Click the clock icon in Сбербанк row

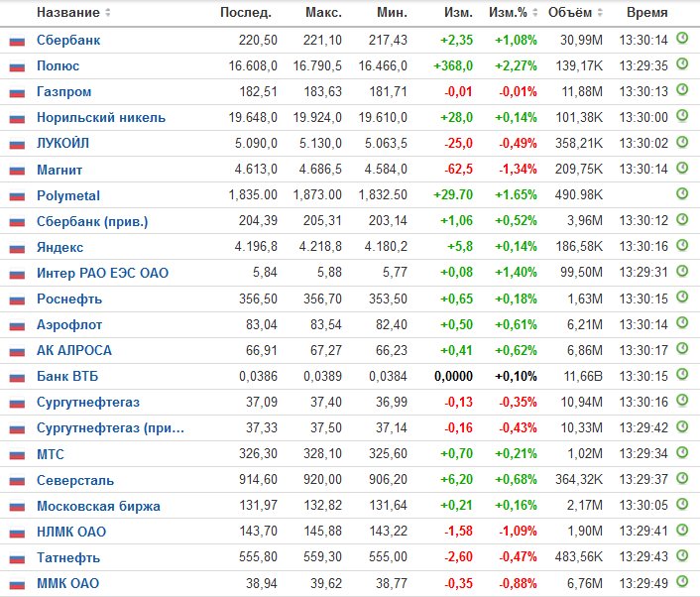(x=682, y=38)
